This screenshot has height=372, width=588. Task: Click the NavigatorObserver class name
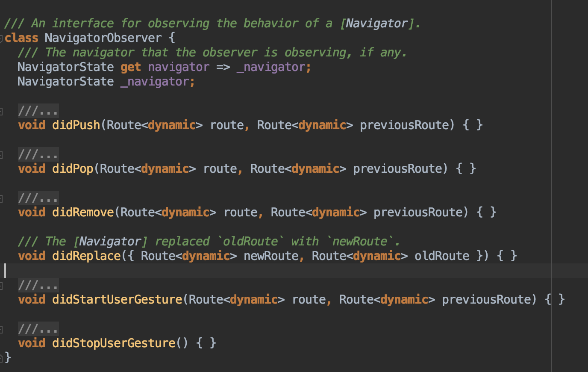click(x=103, y=38)
